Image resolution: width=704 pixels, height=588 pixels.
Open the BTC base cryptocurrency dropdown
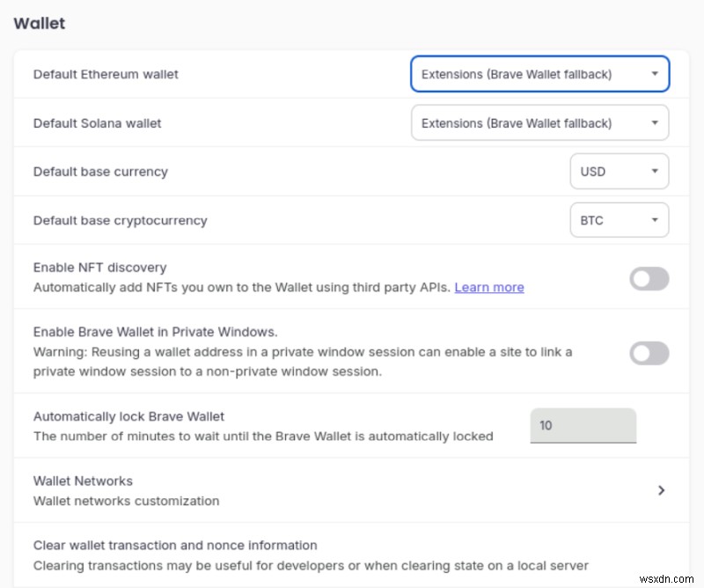(620, 220)
